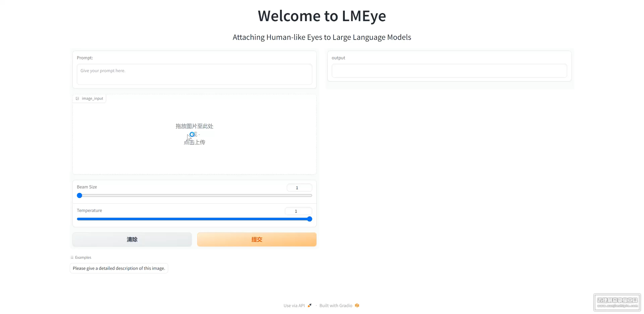The height and width of the screenshot is (314, 644).
Task: Click the 拖放图片至此处 drop hint text
Action: tap(195, 126)
